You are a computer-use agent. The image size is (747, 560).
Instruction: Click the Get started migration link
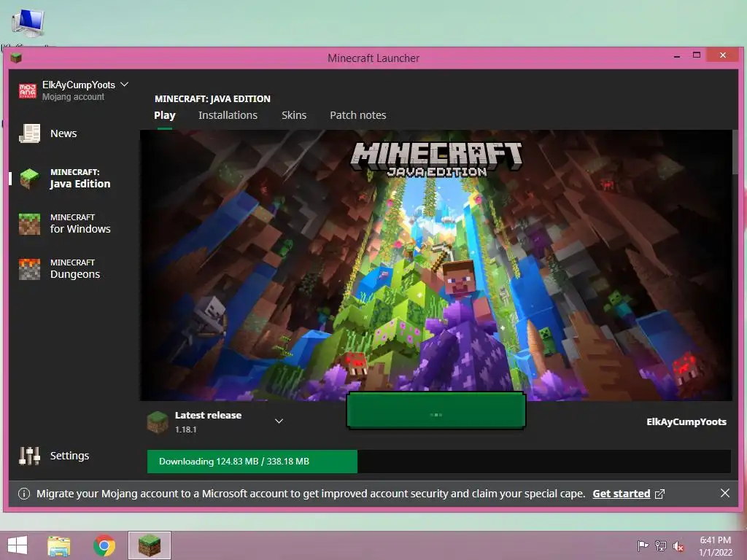point(622,494)
